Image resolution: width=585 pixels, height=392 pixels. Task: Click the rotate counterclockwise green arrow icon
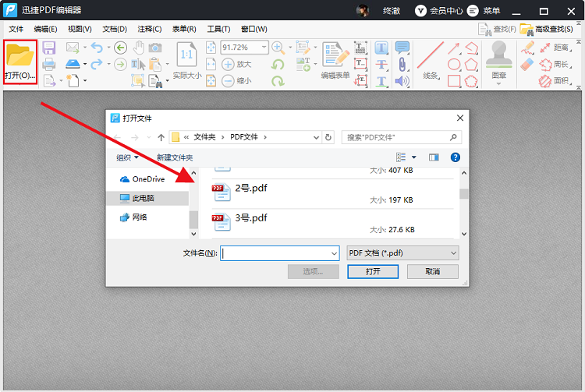pyautogui.click(x=278, y=65)
